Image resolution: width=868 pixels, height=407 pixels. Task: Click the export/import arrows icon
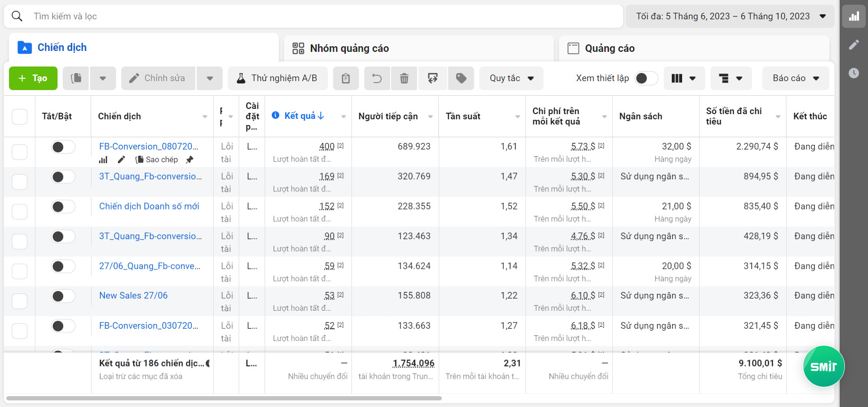pos(433,78)
